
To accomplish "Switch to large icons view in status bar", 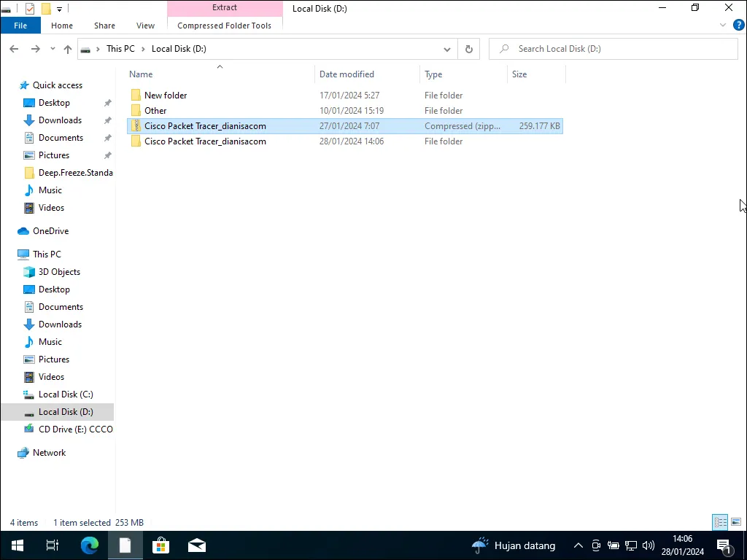I will [x=736, y=522].
